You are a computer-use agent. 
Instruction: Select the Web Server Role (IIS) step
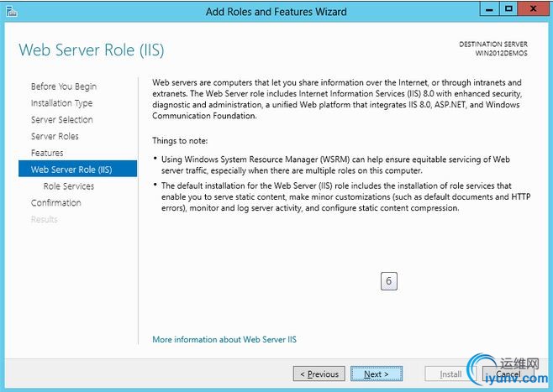click(x=77, y=169)
